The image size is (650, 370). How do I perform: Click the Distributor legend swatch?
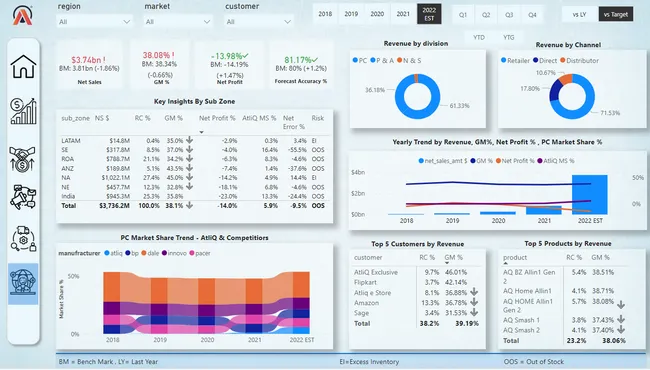click(x=563, y=60)
